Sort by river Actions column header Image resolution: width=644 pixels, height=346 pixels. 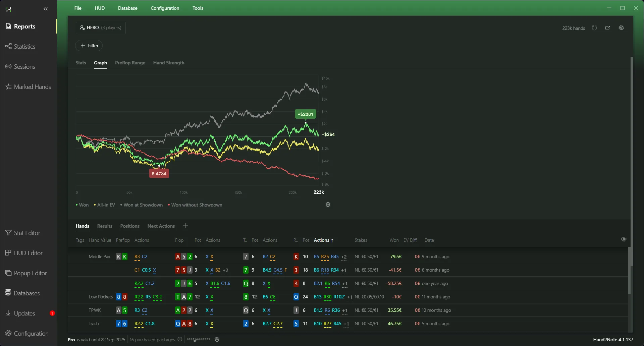tap(323, 240)
